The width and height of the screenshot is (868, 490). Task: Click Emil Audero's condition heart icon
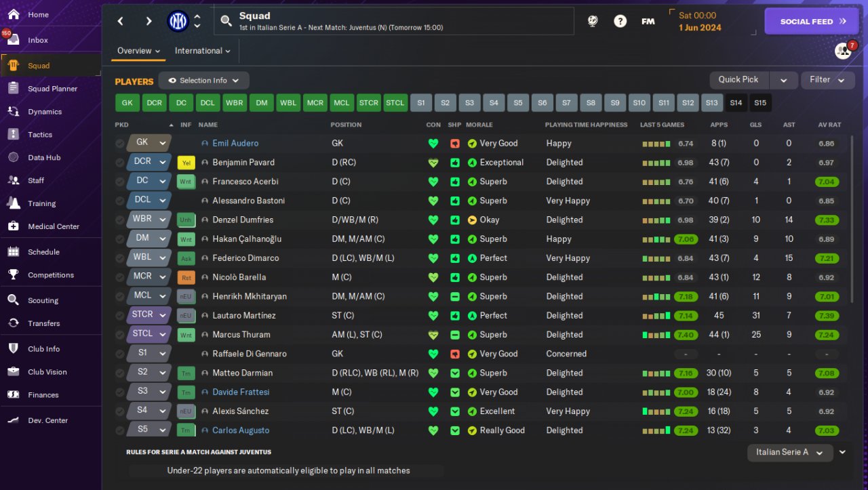(x=433, y=144)
